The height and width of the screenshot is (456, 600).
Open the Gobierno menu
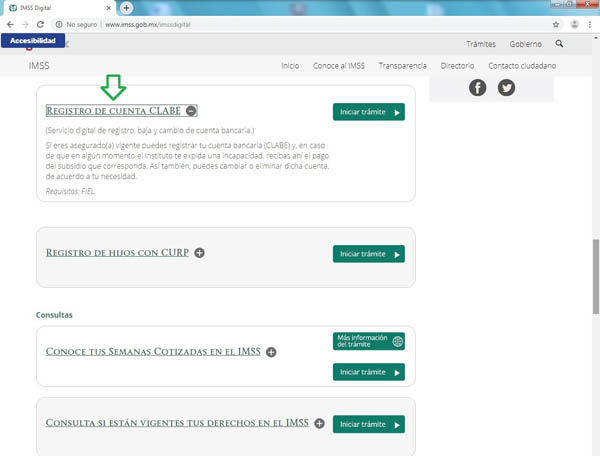[x=525, y=44]
